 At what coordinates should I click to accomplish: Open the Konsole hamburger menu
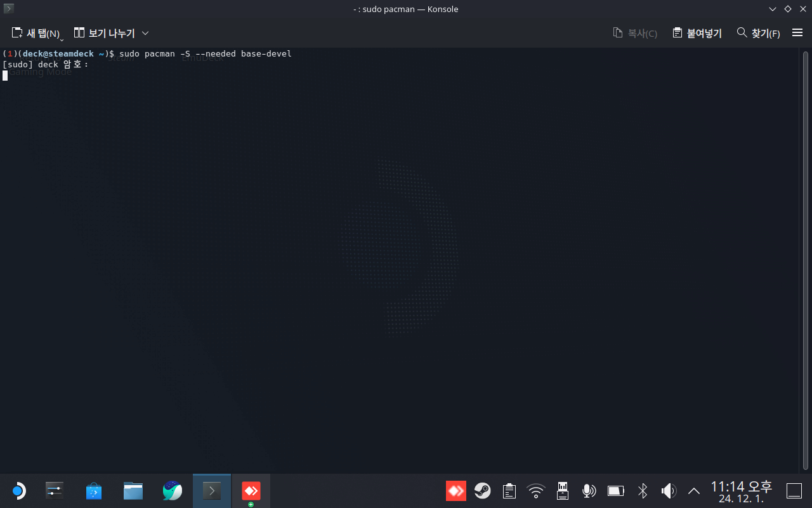tap(797, 33)
